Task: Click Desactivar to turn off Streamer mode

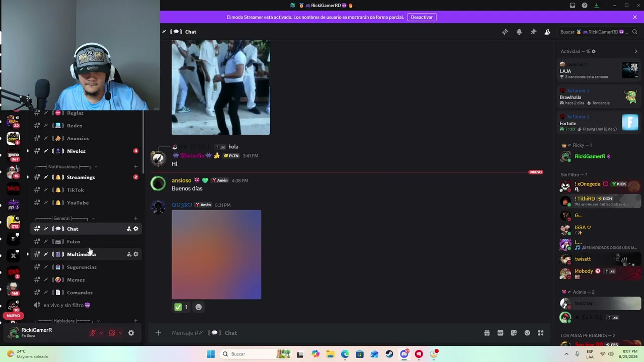Action: (x=422, y=17)
